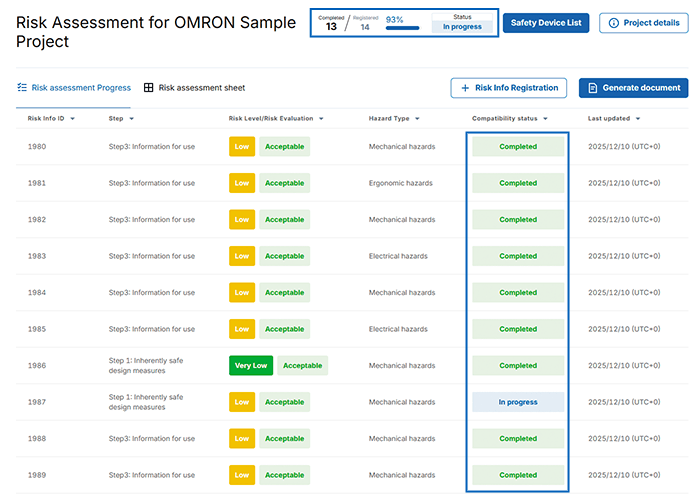
Task: Click the grid icon beside Risk assessment sheet
Action: (148, 87)
